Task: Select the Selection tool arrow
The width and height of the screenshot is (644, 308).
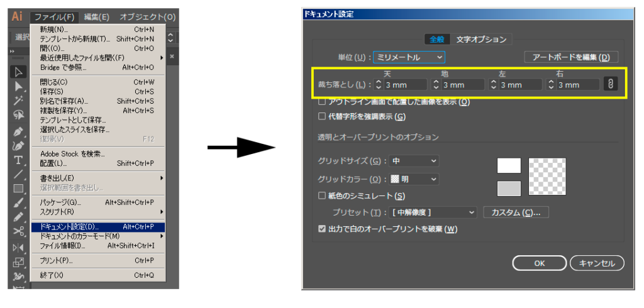Action: 18,72
